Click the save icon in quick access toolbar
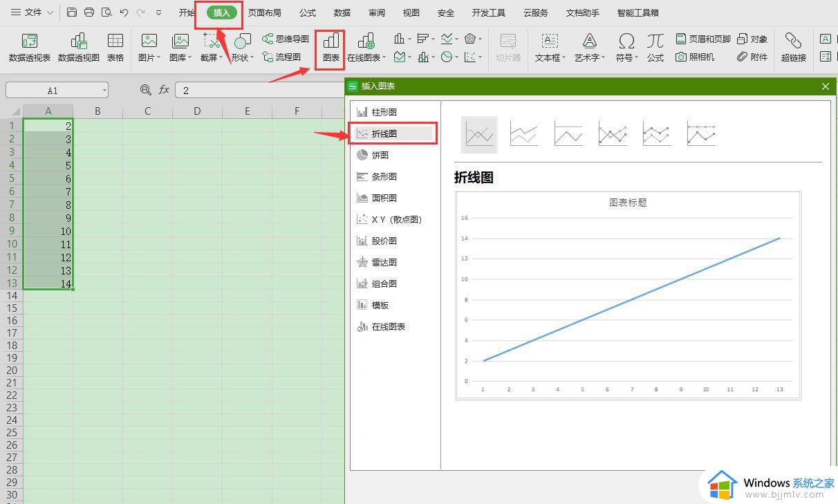This screenshot has height=504, width=838. click(72, 12)
